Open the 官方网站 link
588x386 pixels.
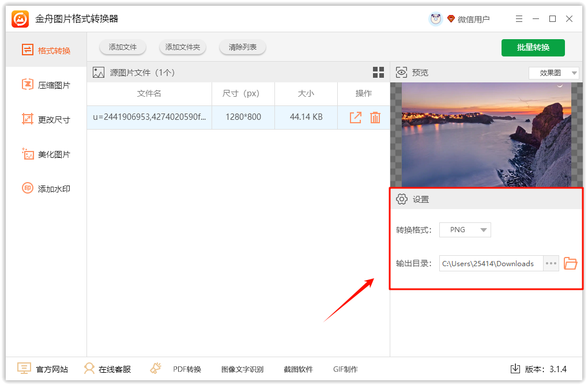point(52,369)
